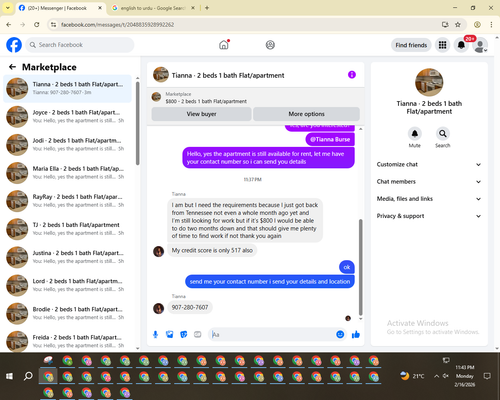Open Windows taskbar search icon
The width and height of the screenshot is (500, 400).
28,376
